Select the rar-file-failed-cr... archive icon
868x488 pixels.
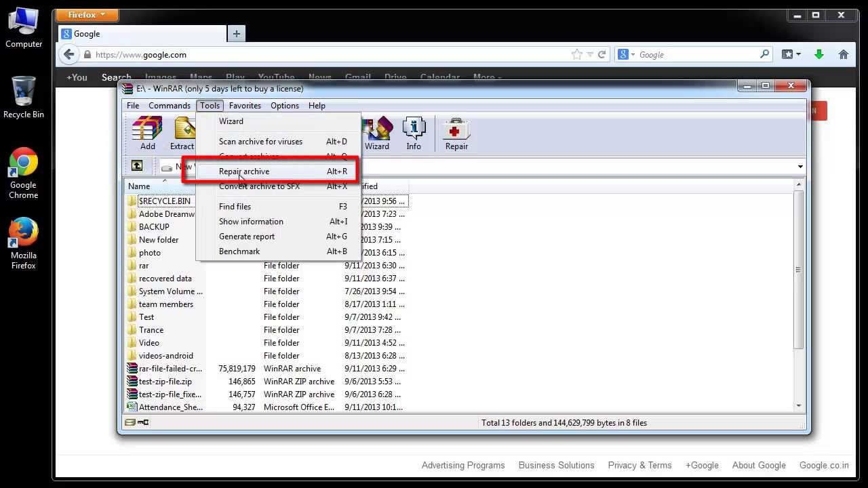(x=132, y=369)
